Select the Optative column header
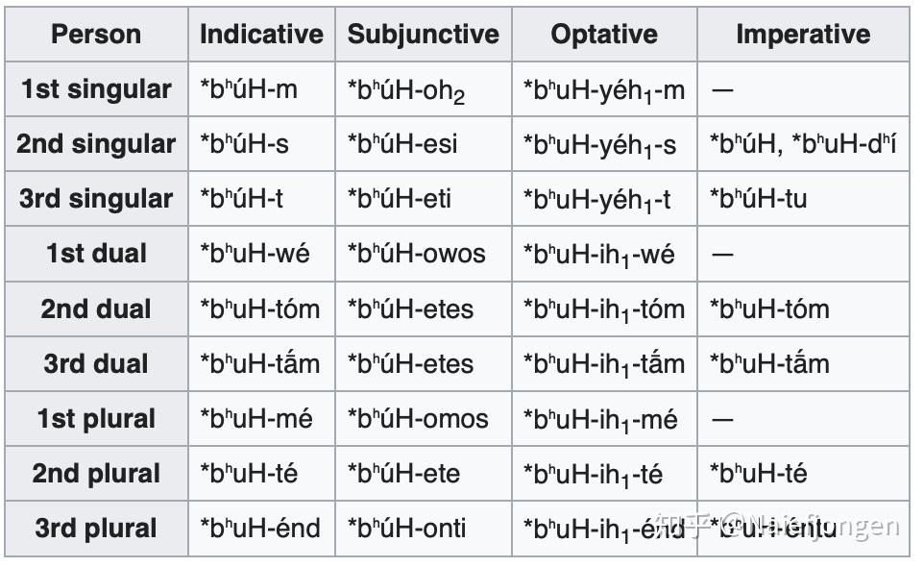This screenshot has width=924, height=567. (x=604, y=35)
